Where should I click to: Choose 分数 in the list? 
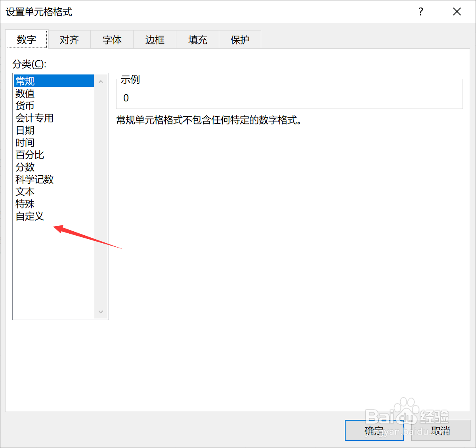coord(54,167)
